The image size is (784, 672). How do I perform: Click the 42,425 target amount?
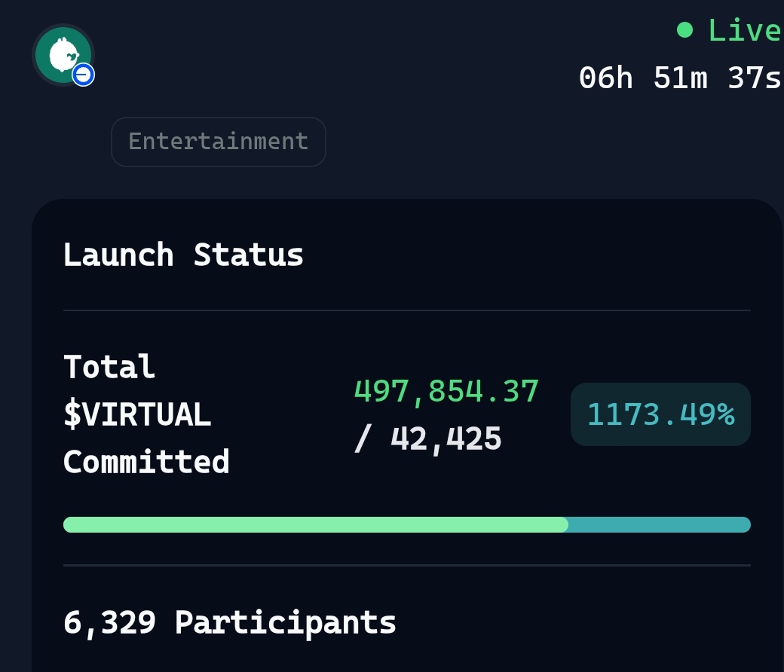tap(446, 438)
